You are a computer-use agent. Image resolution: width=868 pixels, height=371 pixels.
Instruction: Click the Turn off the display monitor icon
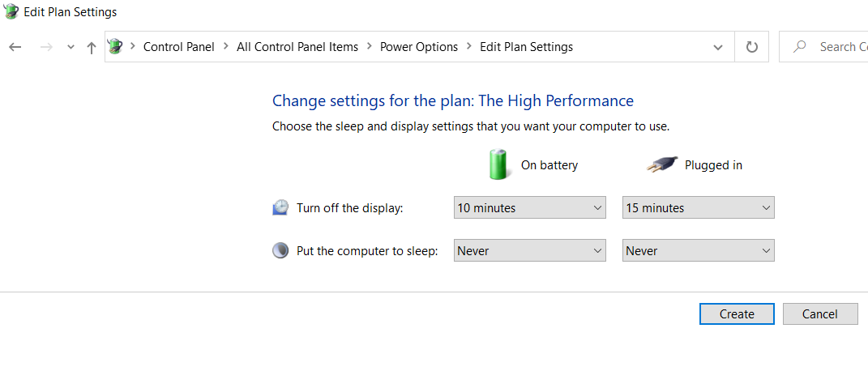pyautogui.click(x=280, y=208)
